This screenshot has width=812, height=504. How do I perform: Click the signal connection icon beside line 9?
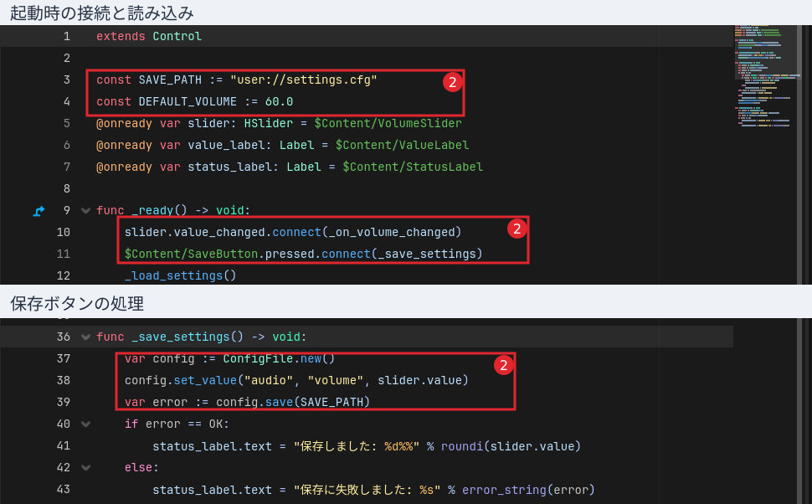click(x=39, y=211)
